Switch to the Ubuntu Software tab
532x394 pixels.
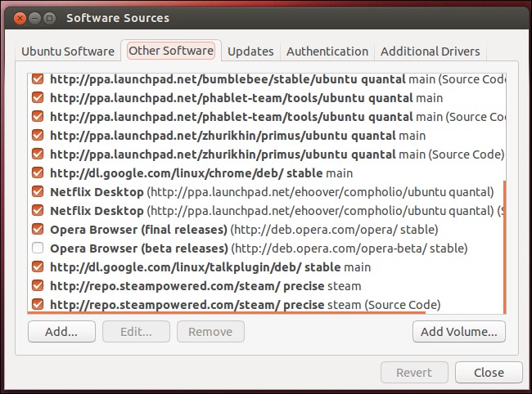[x=68, y=51]
